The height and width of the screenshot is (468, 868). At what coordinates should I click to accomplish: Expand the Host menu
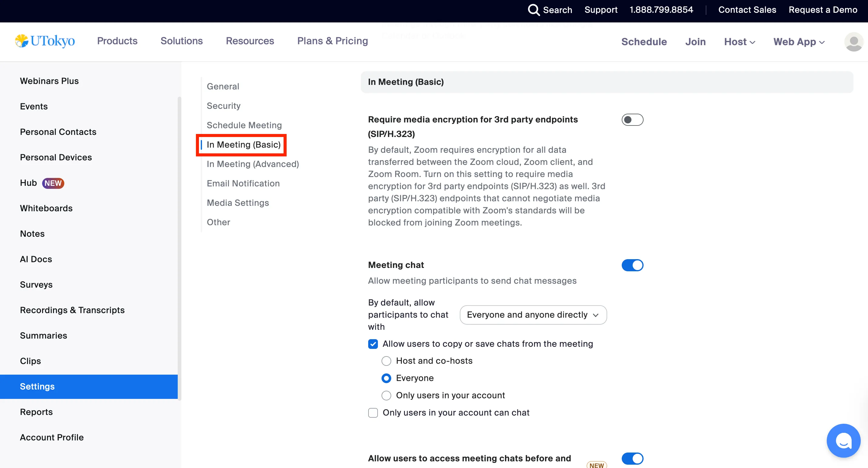tap(740, 42)
